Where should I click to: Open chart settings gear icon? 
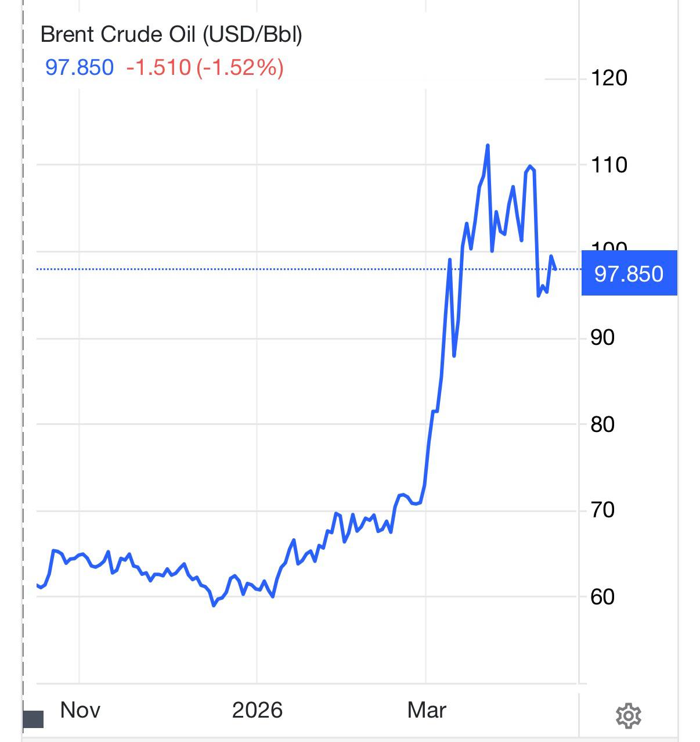click(x=628, y=716)
